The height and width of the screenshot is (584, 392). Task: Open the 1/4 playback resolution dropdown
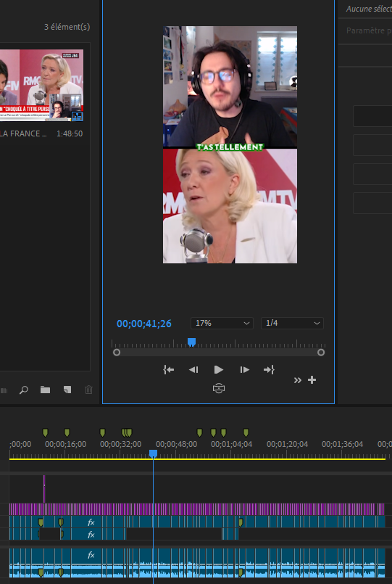coord(292,323)
